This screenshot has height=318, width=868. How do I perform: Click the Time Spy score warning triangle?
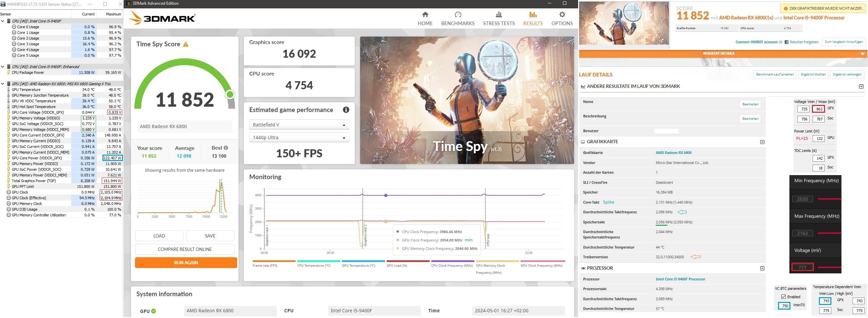(x=186, y=44)
